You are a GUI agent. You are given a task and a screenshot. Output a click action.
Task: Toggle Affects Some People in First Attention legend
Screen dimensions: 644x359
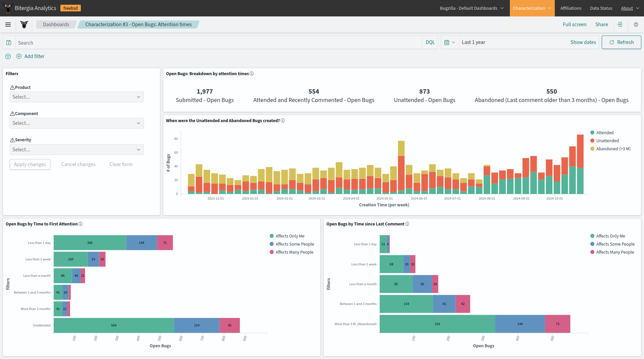292,244
